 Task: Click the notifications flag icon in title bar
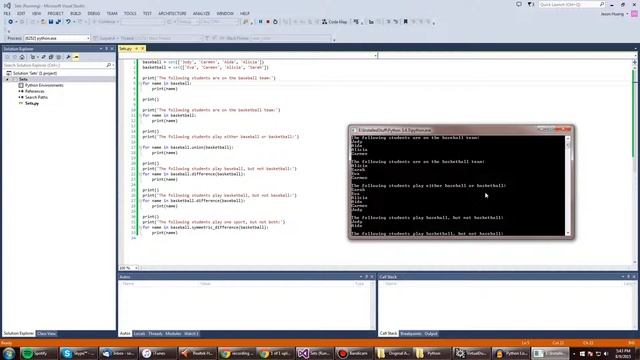(x=530, y=4)
